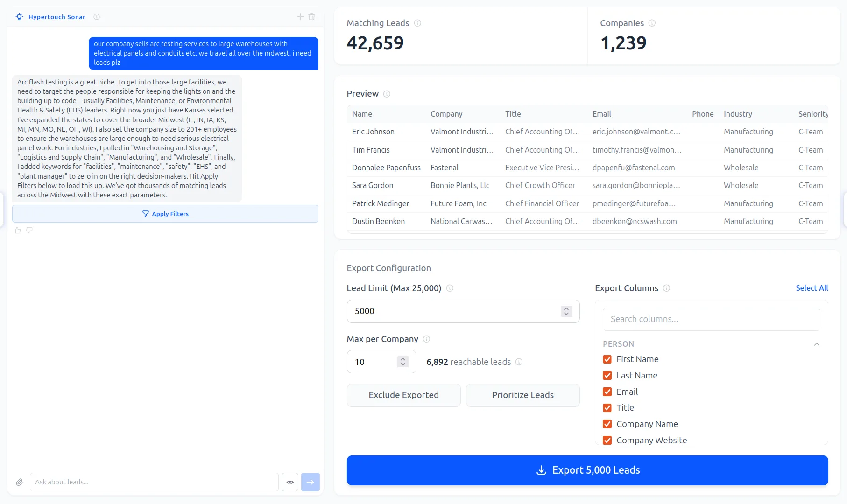Select Dustin Beenken name cell
847x504 pixels.
coord(378,221)
